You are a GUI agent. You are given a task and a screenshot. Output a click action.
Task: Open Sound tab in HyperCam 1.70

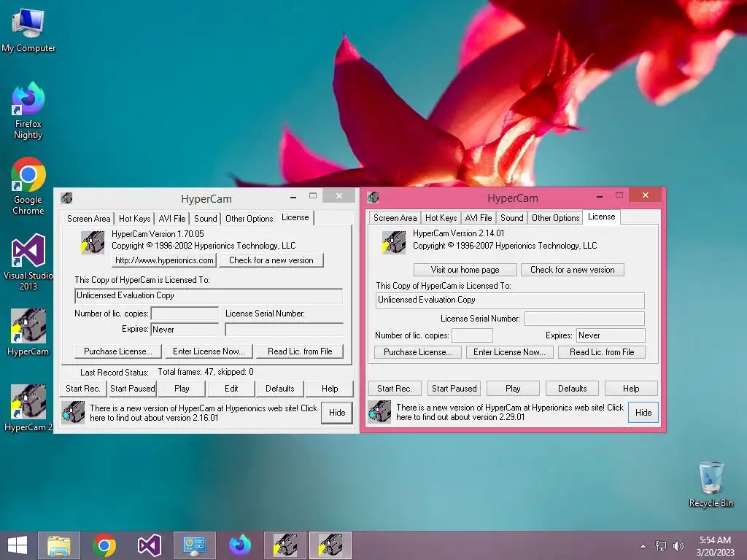[x=205, y=219]
